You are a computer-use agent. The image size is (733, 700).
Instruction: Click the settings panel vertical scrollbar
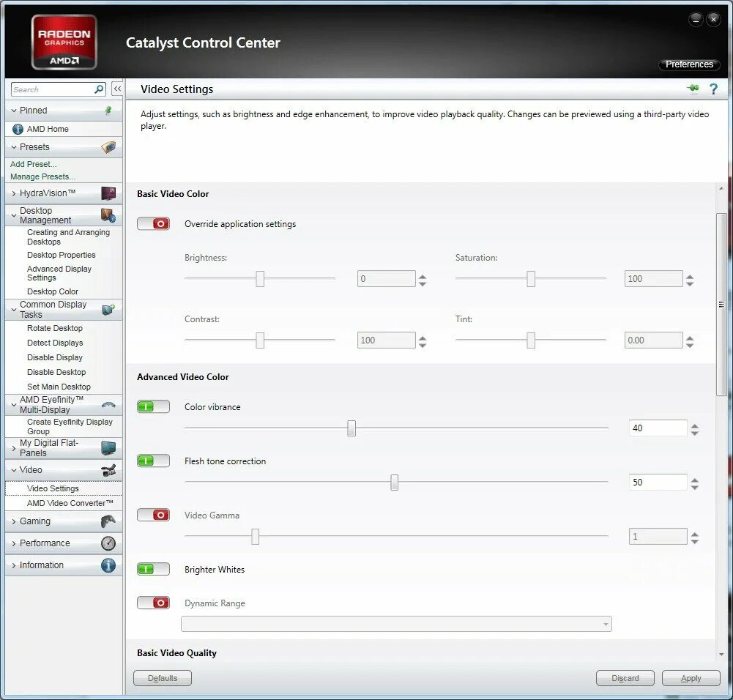721,304
